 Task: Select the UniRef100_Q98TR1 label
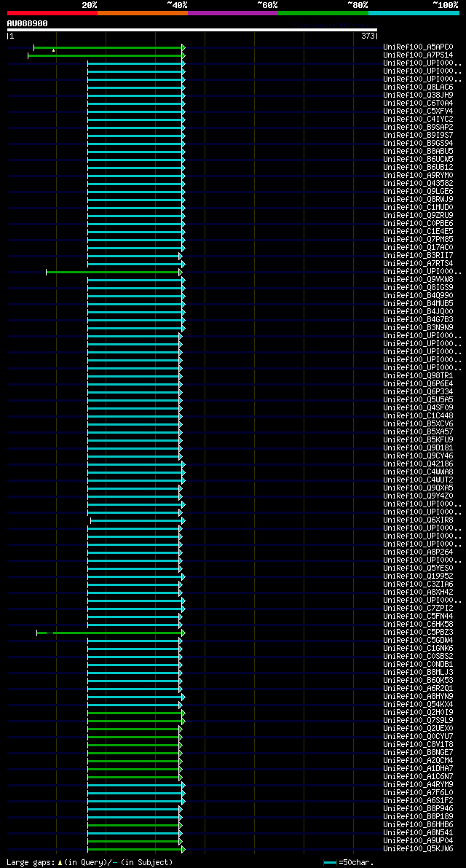point(418,377)
